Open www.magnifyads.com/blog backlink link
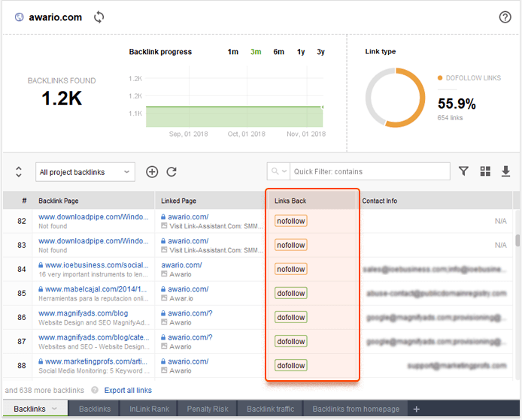The height and width of the screenshot is (420, 522). (x=83, y=313)
